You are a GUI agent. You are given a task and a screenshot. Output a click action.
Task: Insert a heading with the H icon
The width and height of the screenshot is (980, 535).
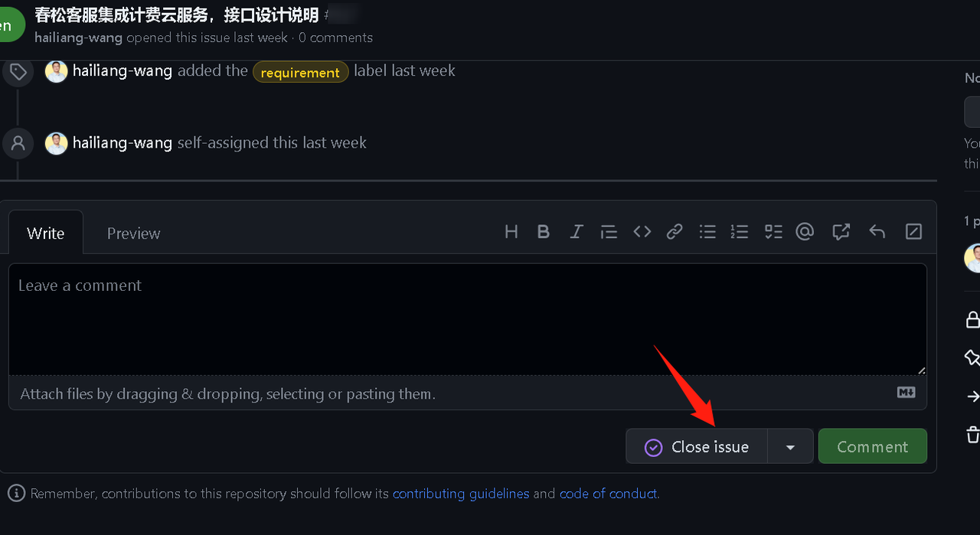[x=511, y=232]
